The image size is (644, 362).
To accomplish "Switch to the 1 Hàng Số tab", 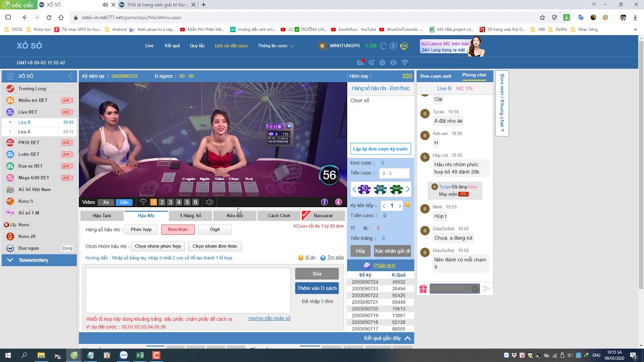I will point(190,216).
